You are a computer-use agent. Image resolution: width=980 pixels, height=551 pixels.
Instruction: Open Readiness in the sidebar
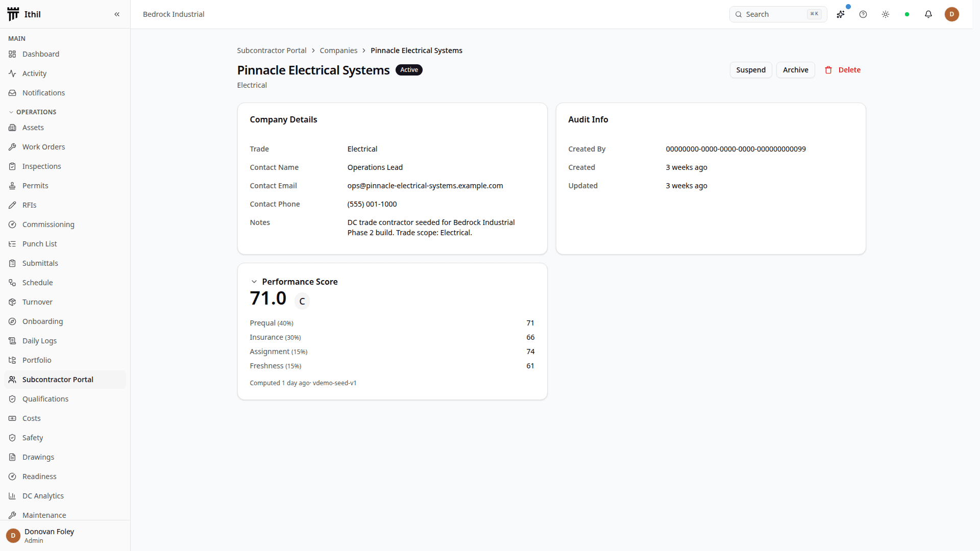(x=65, y=477)
